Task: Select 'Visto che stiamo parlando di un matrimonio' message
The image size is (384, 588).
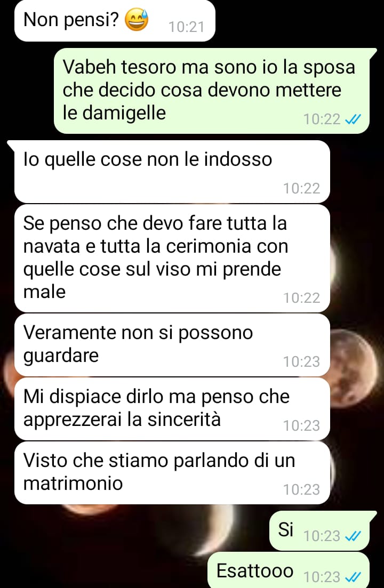Action: click(172, 473)
